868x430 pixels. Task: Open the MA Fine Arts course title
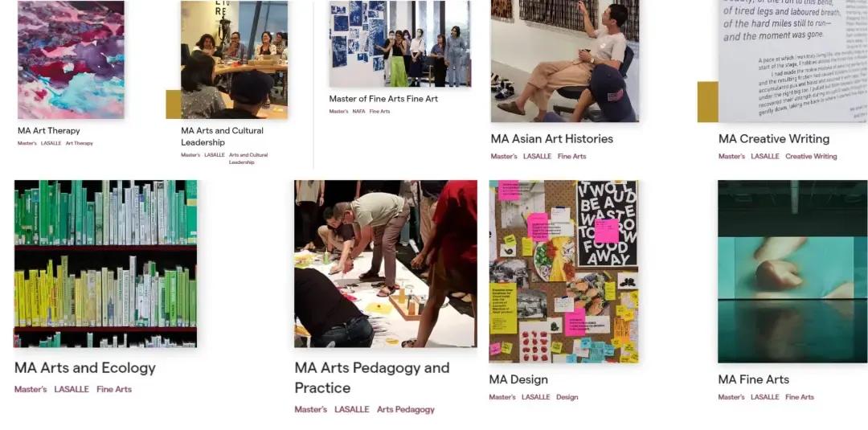[x=753, y=379]
